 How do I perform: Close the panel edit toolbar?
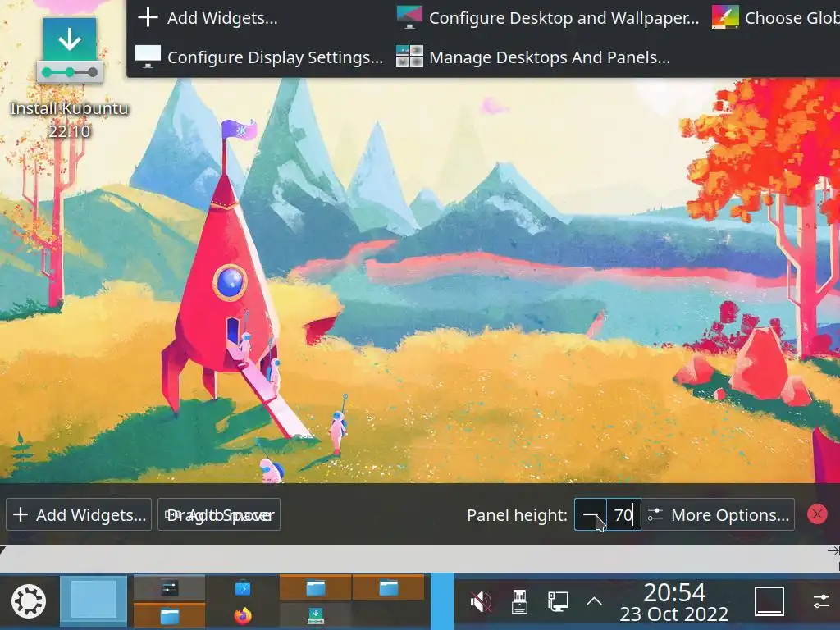coord(817,514)
